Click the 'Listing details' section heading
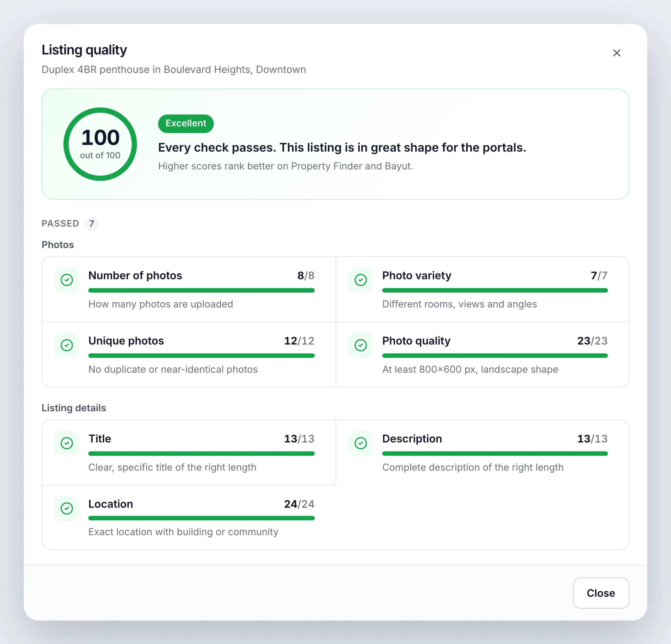Screen dimensions: 671x644 click(74, 408)
